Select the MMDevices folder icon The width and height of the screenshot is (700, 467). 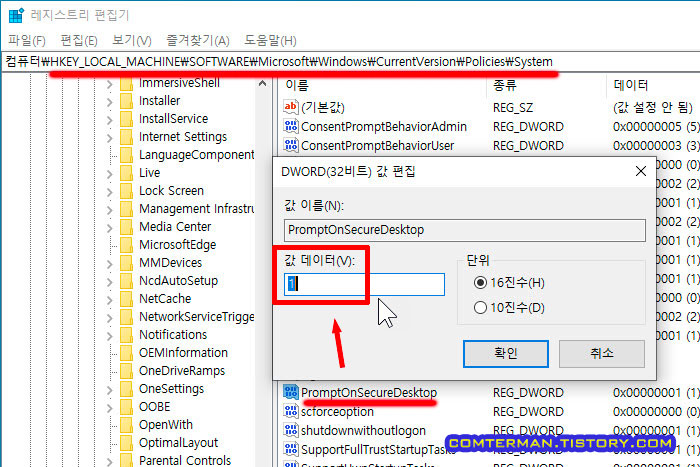tap(126, 263)
